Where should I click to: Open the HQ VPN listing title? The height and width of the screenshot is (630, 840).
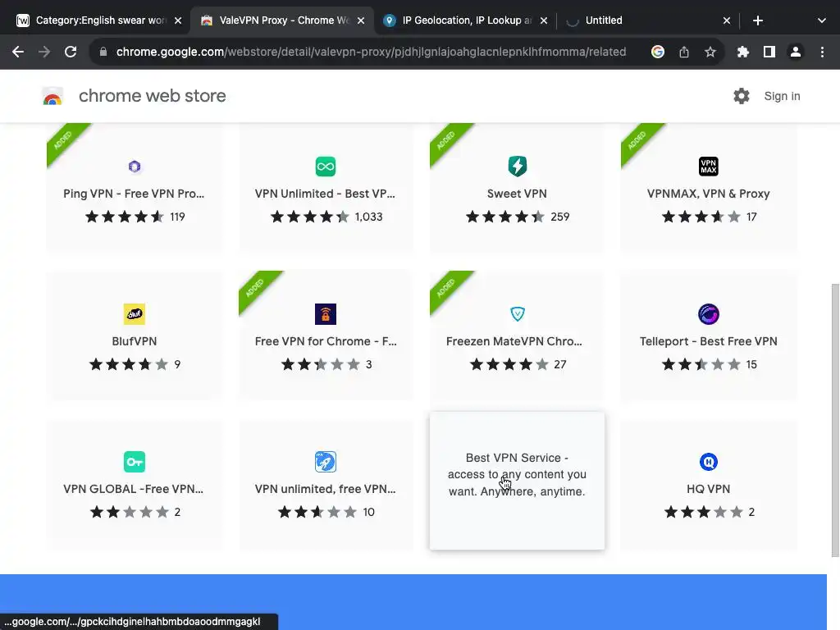(708, 489)
